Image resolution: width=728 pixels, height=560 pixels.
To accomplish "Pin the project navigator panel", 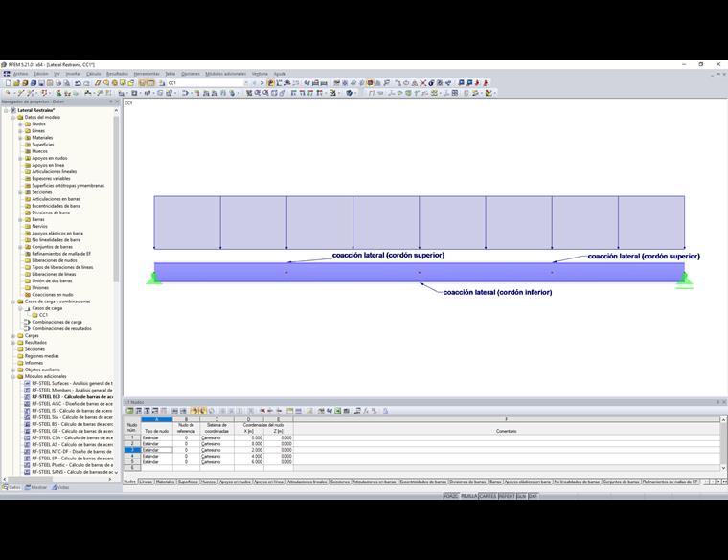I will pos(110,101).
